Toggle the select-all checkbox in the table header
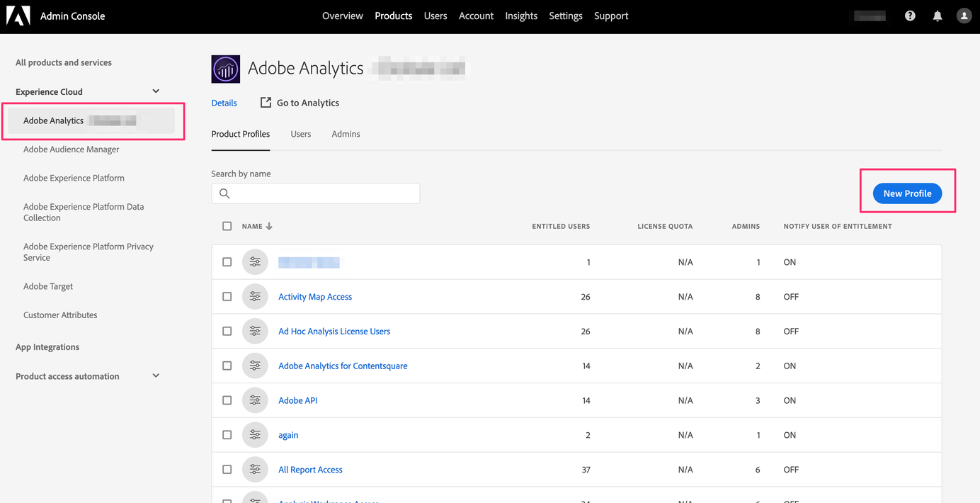This screenshot has height=503, width=980. click(227, 226)
